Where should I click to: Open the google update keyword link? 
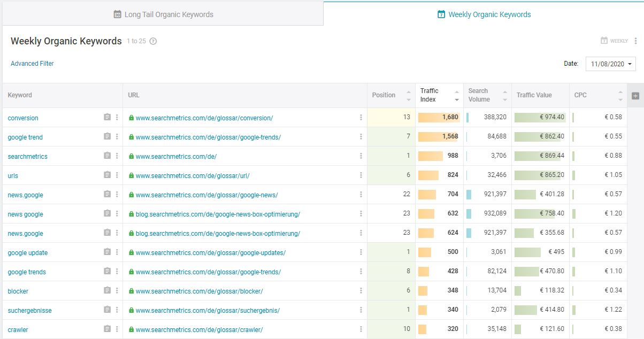click(x=28, y=253)
